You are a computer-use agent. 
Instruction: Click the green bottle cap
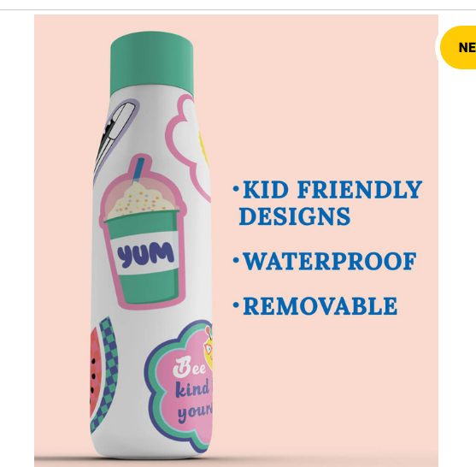pyautogui.click(x=152, y=63)
